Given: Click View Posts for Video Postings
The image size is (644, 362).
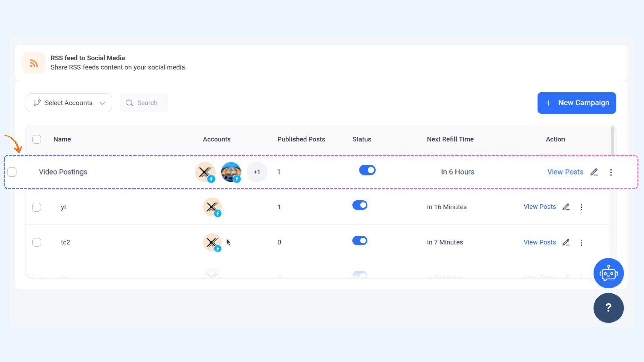Looking at the screenshot, I should pos(565,172).
